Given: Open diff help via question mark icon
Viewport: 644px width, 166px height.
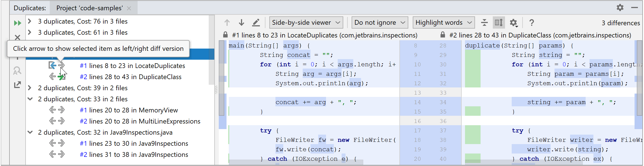Looking at the screenshot, I should point(531,22).
